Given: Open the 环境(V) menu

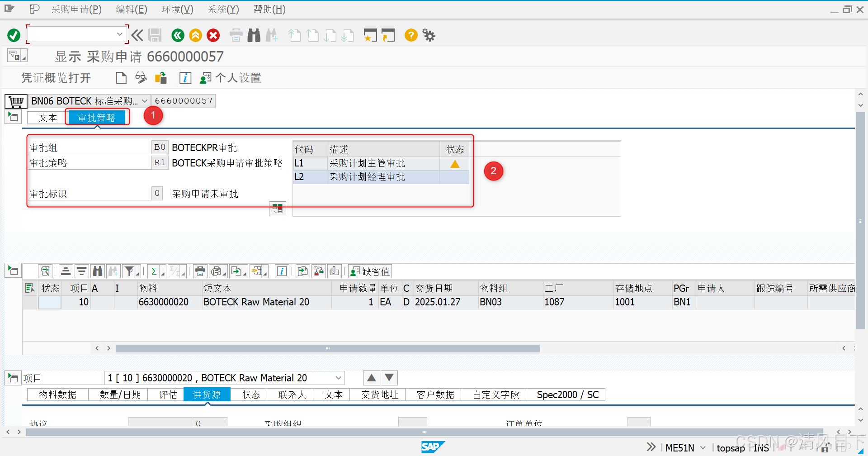Looking at the screenshot, I should tap(177, 9).
